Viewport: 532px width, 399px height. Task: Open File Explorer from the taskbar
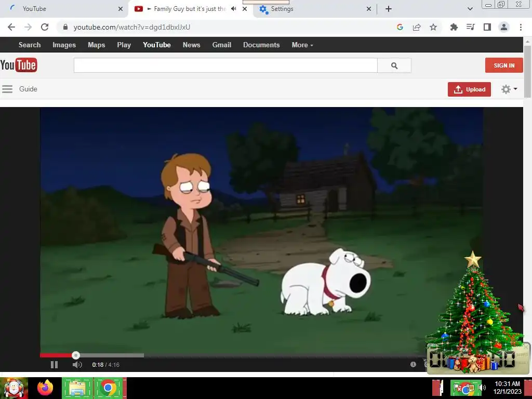77,388
